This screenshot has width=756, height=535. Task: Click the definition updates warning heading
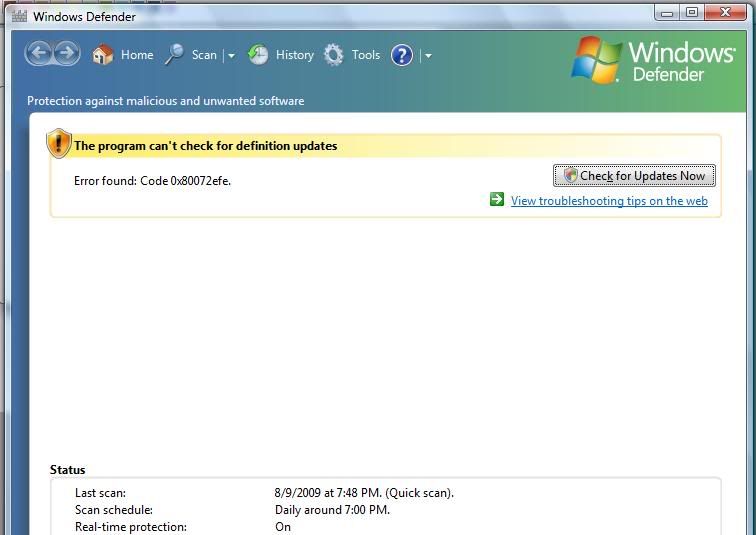pos(205,146)
